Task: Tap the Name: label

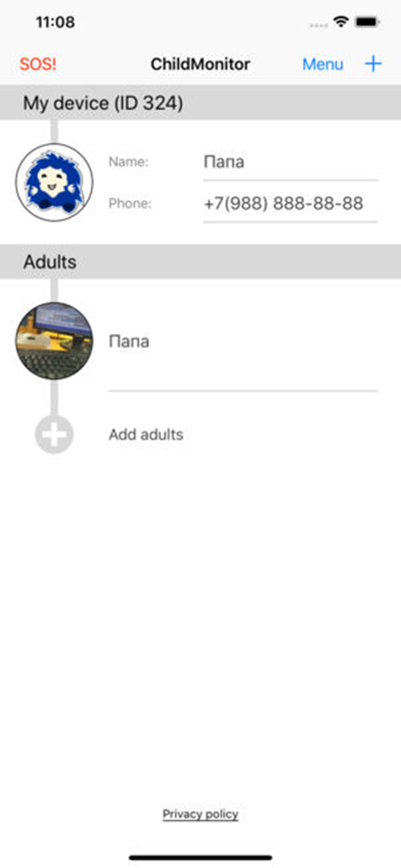Action: (129, 163)
